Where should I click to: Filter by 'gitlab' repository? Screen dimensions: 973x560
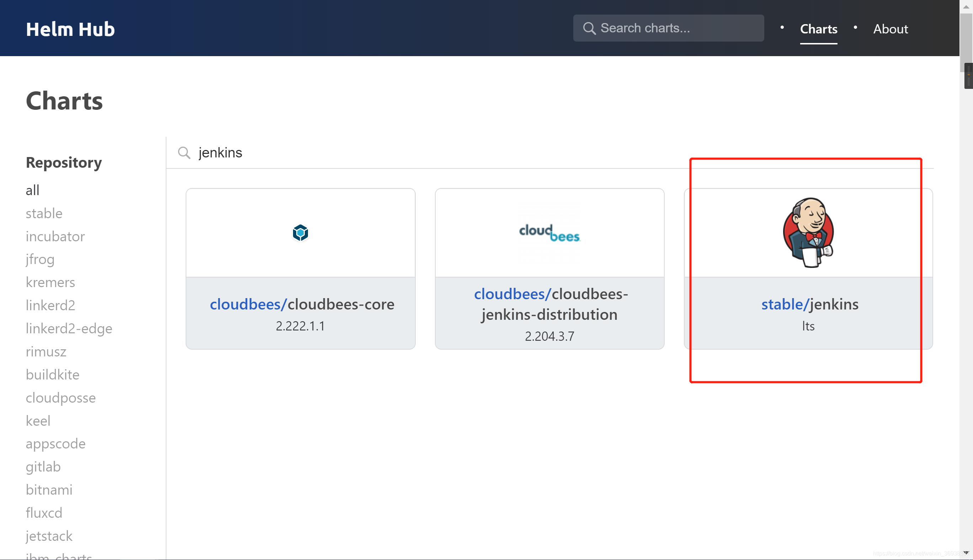tap(43, 467)
